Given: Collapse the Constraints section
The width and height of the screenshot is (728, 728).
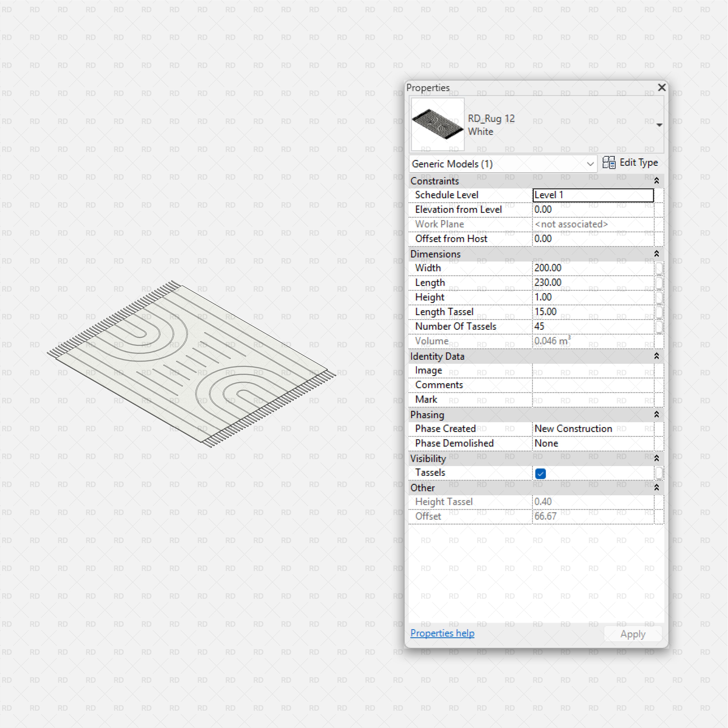Looking at the screenshot, I should (x=656, y=181).
